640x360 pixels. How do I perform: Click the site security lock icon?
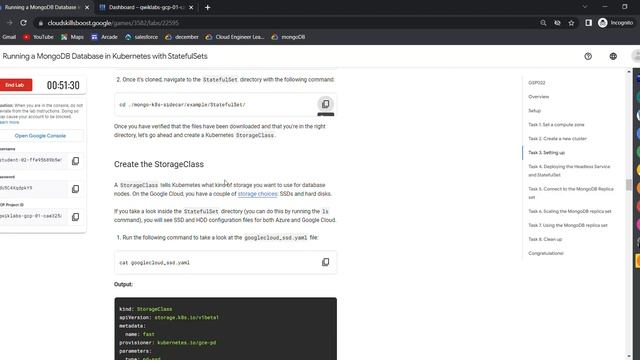tap(40, 23)
